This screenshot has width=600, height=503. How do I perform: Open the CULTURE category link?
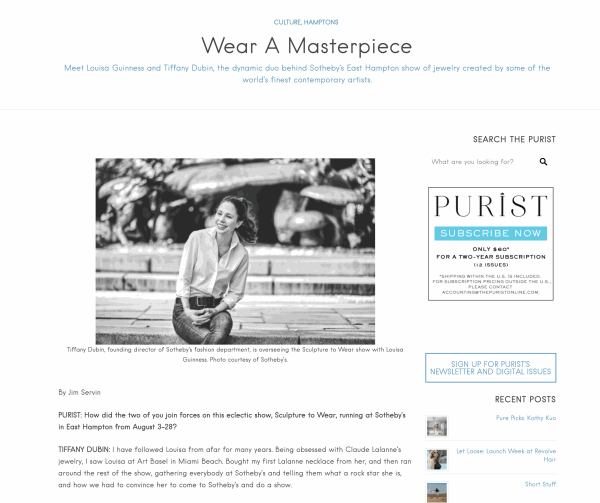[x=287, y=22]
